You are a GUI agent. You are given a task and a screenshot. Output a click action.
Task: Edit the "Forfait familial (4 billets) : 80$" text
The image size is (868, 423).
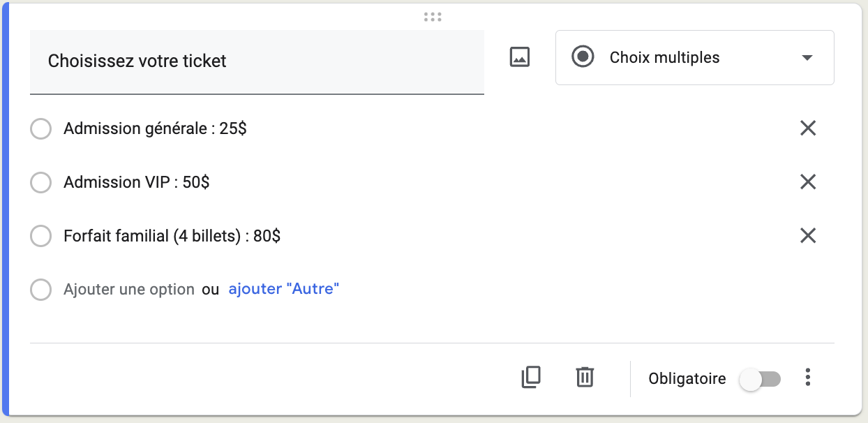pos(172,236)
